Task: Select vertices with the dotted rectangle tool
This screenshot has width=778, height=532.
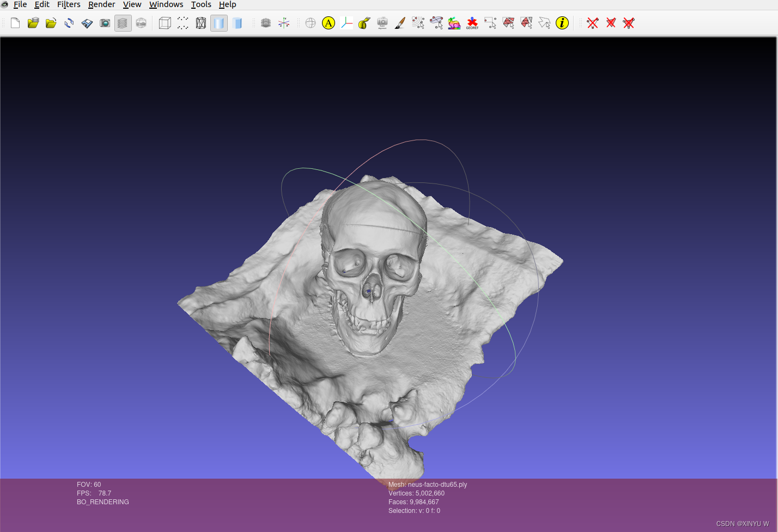Action: pos(490,23)
